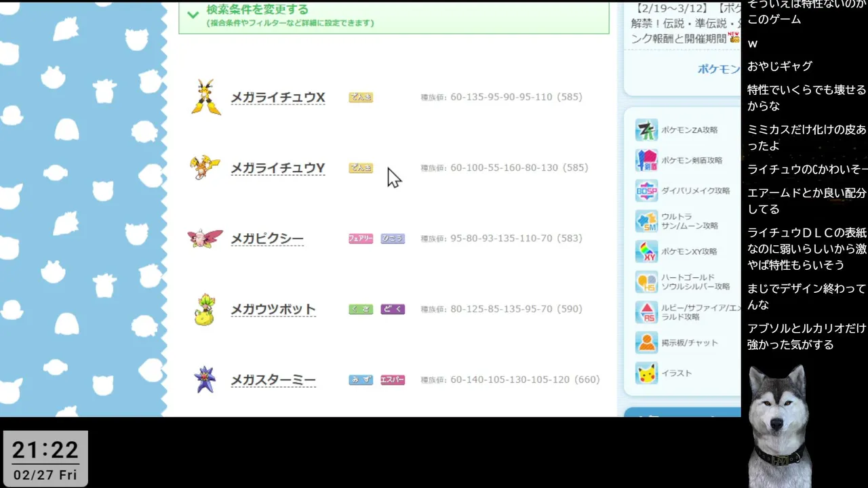The height and width of the screenshot is (488, 868).
Task: Open ダイパリメイク攻略 sidebar link
Action: [x=696, y=190]
